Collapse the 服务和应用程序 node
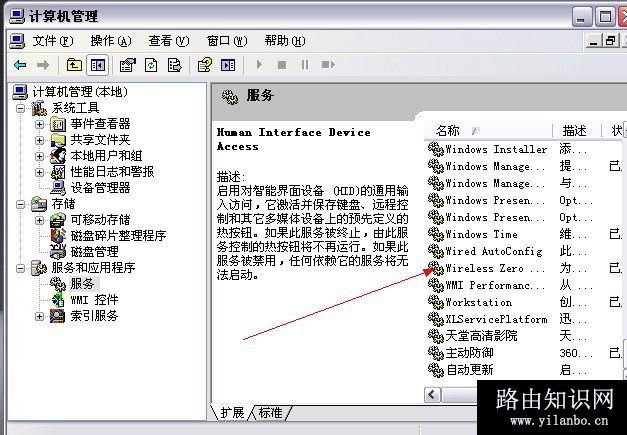This screenshot has width=627, height=435. [20, 268]
